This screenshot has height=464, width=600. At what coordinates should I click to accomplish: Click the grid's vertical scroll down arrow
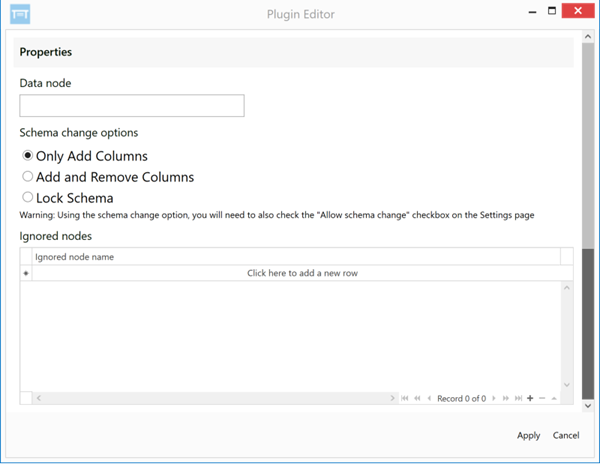pyautogui.click(x=567, y=385)
